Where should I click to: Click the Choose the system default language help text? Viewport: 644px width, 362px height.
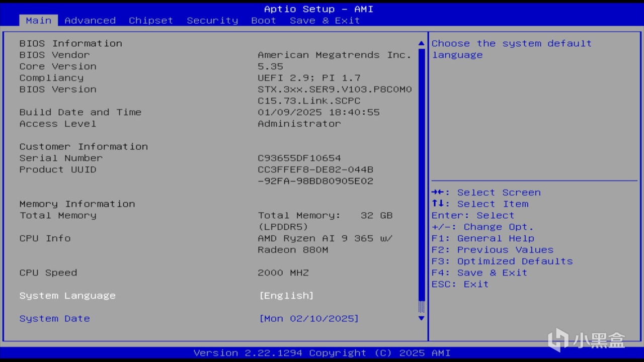pyautogui.click(x=512, y=49)
